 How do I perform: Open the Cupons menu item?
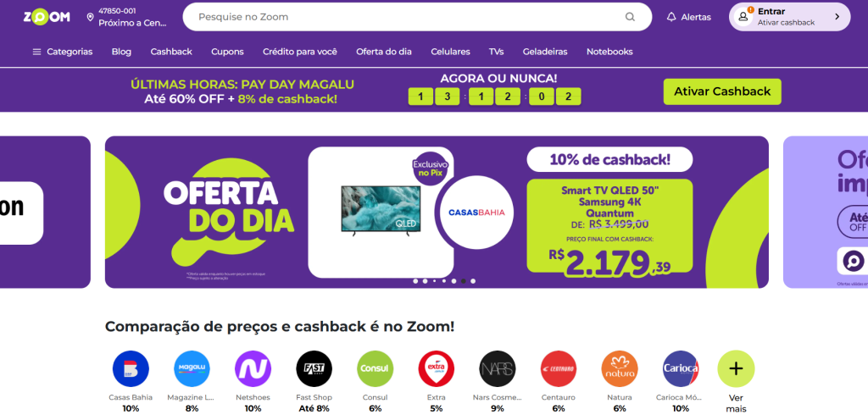[227, 52]
